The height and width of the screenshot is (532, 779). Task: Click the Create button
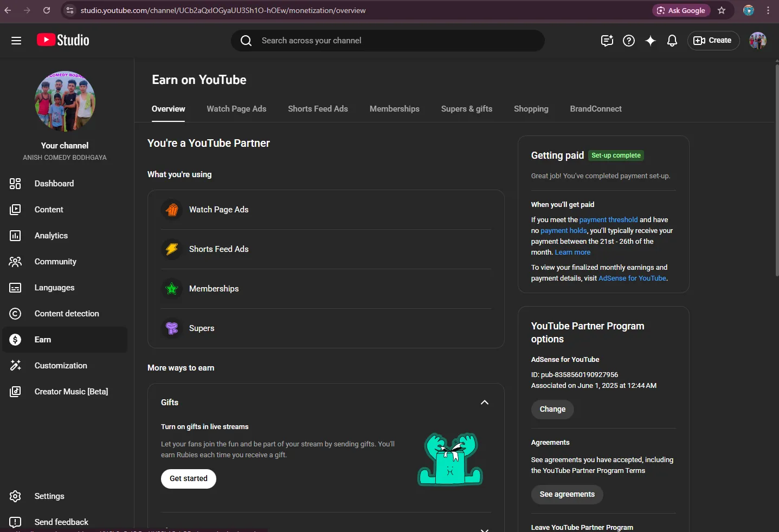click(x=713, y=41)
